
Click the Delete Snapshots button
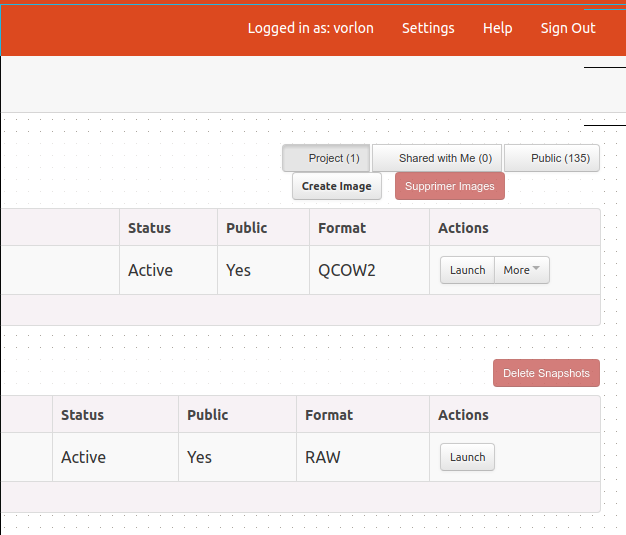point(546,373)
